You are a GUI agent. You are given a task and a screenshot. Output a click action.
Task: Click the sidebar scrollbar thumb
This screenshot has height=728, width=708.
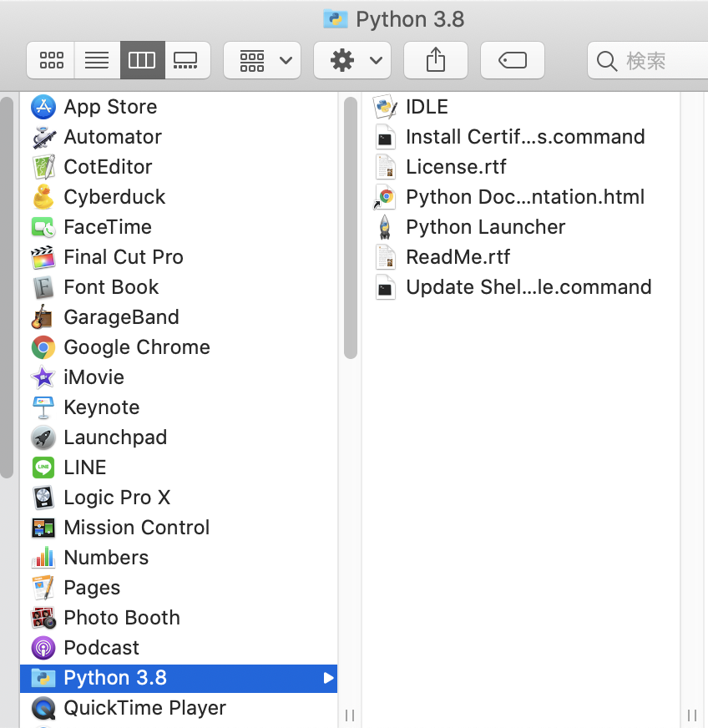pyautogui.click(x=7, y=287)
